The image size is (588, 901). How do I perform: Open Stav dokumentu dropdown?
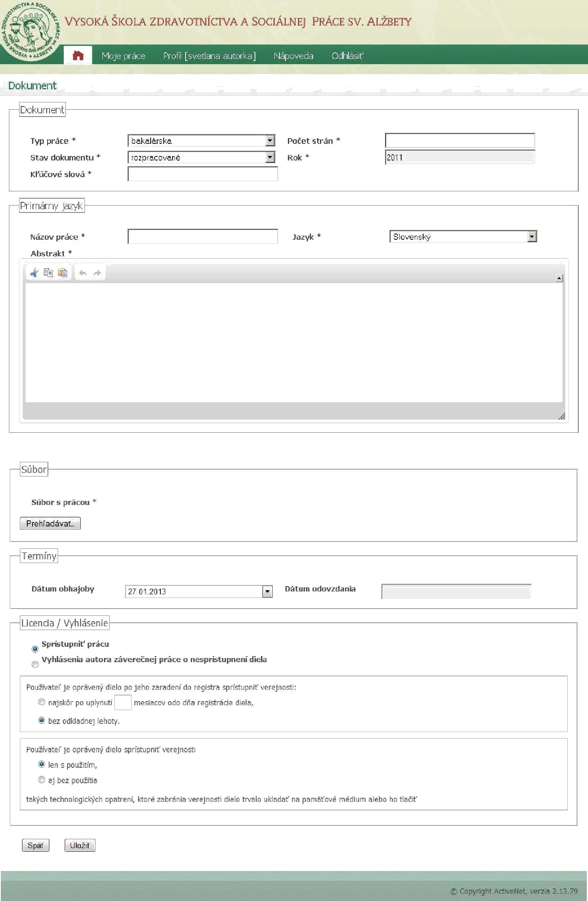pyautogui.click(x=201, y=157)
